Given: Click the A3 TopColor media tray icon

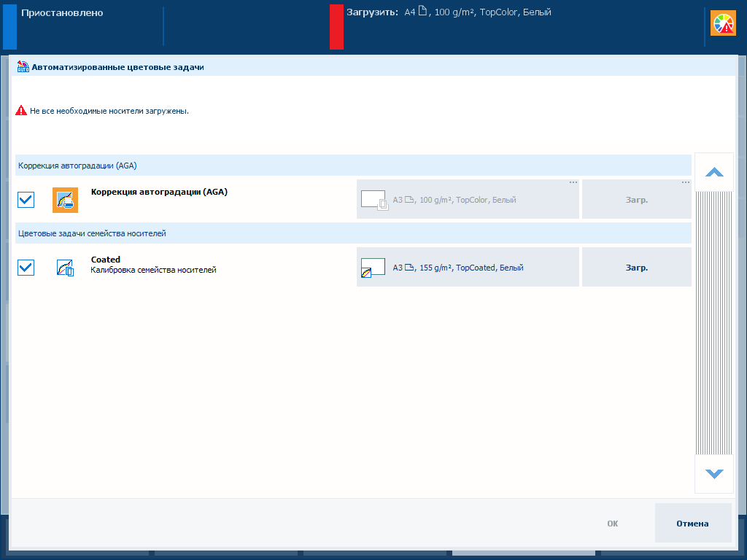Looking at the screenshot, I should (374, 201).
